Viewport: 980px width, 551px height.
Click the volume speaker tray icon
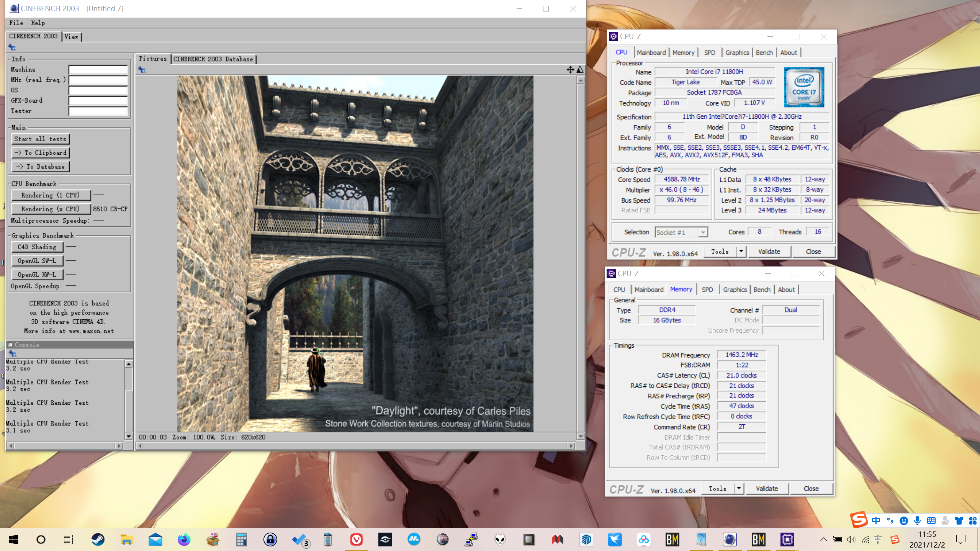[851, 540]
